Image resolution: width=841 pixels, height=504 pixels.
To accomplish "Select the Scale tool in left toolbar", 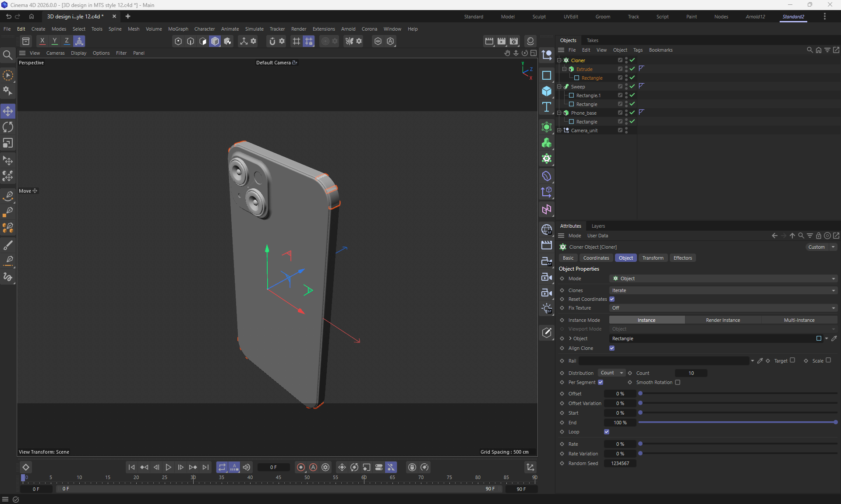I will (8, 143).
